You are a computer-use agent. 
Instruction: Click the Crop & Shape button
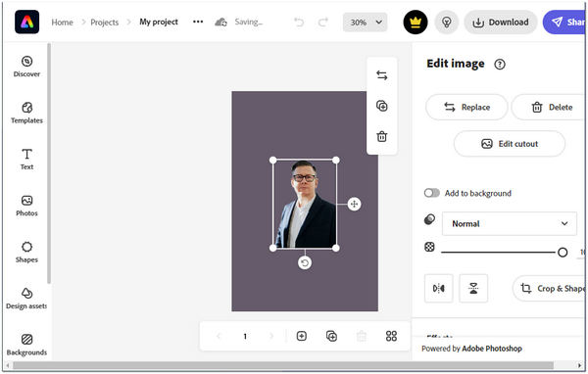(x=550, y=288)
